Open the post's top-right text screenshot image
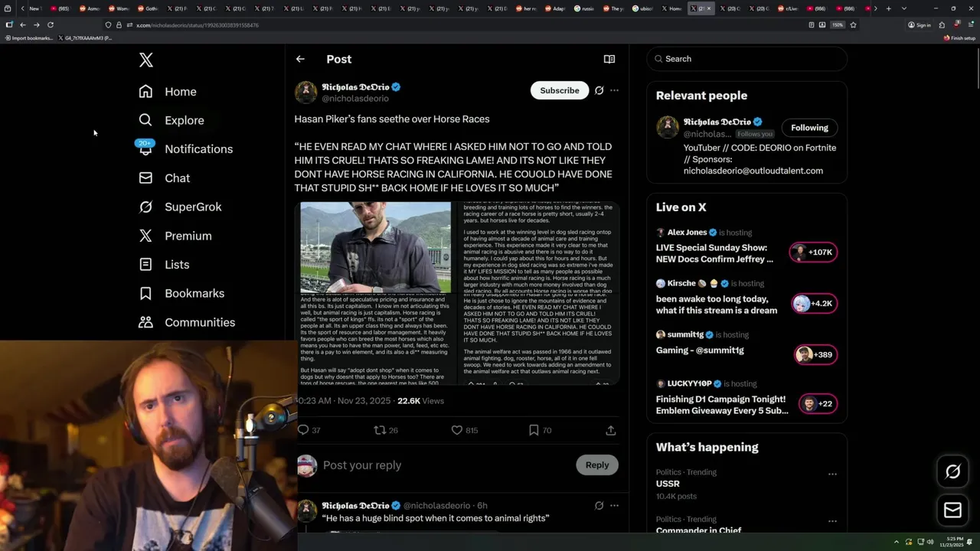 click(539, 247)
